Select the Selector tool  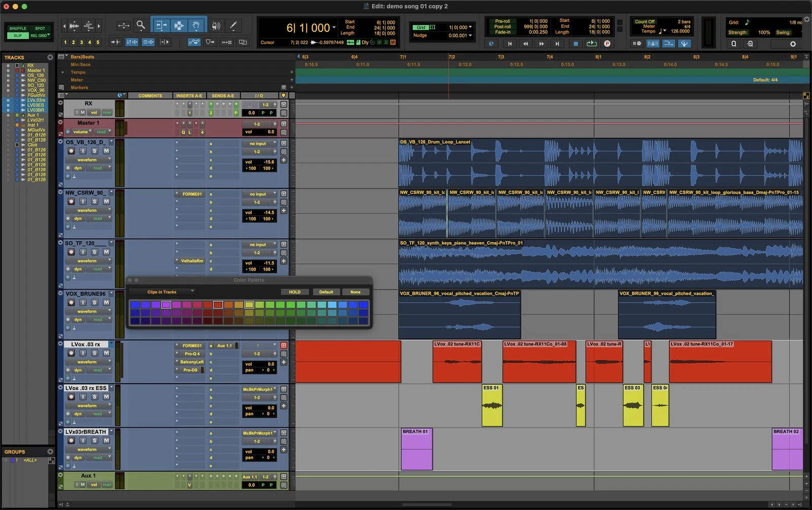(x=179, y=25)
